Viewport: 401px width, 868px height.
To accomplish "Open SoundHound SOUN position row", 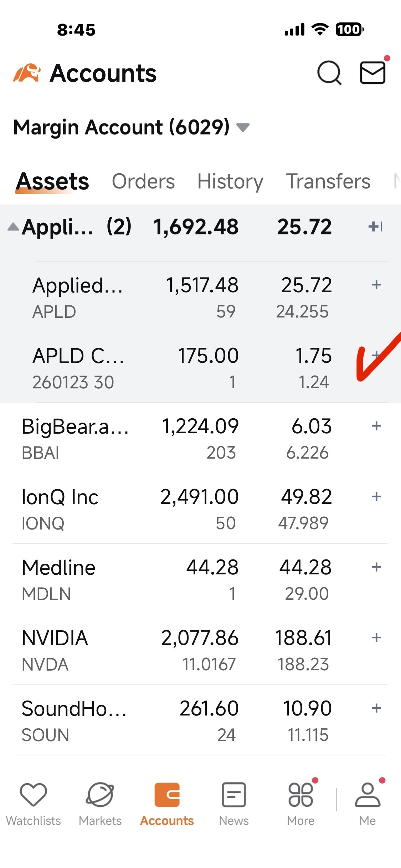I will coord(200,720).
